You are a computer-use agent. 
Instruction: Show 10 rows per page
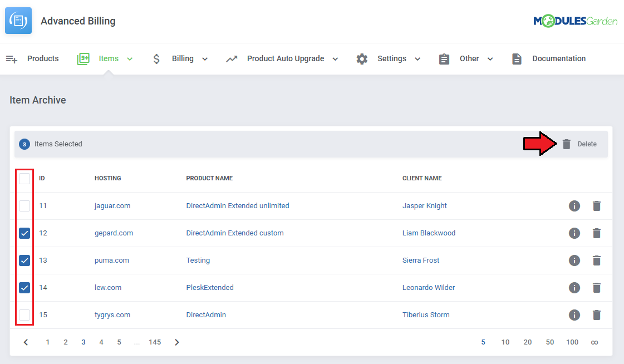tap(505, 342)
